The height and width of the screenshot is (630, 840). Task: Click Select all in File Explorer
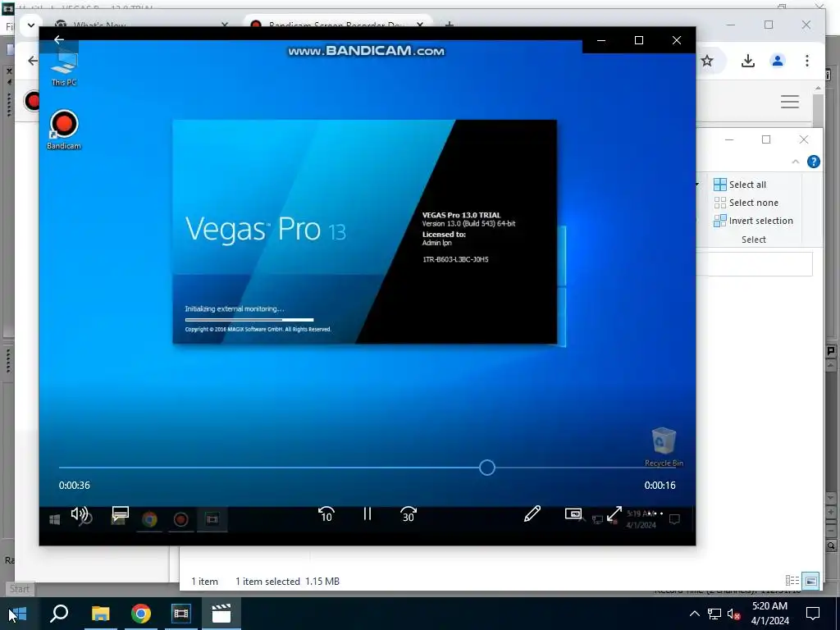click(x=740, y=185)
